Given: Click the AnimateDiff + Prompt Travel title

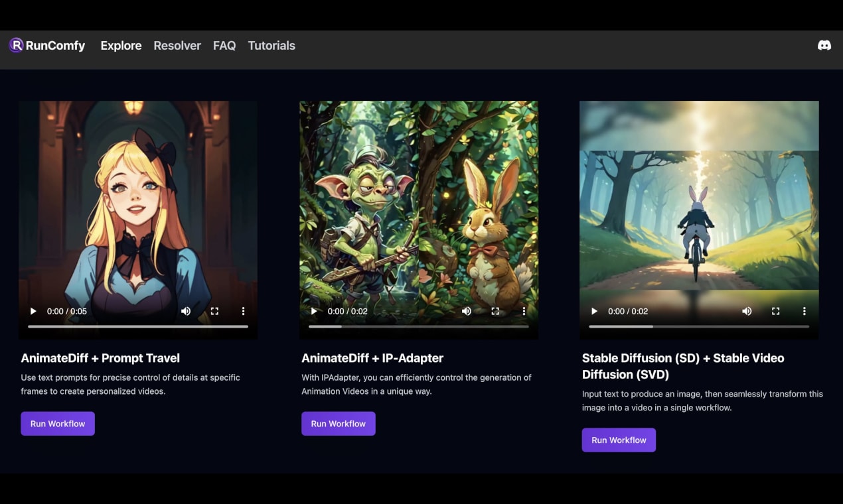Looking at the screenshot, I should click(x=100, y=358).
